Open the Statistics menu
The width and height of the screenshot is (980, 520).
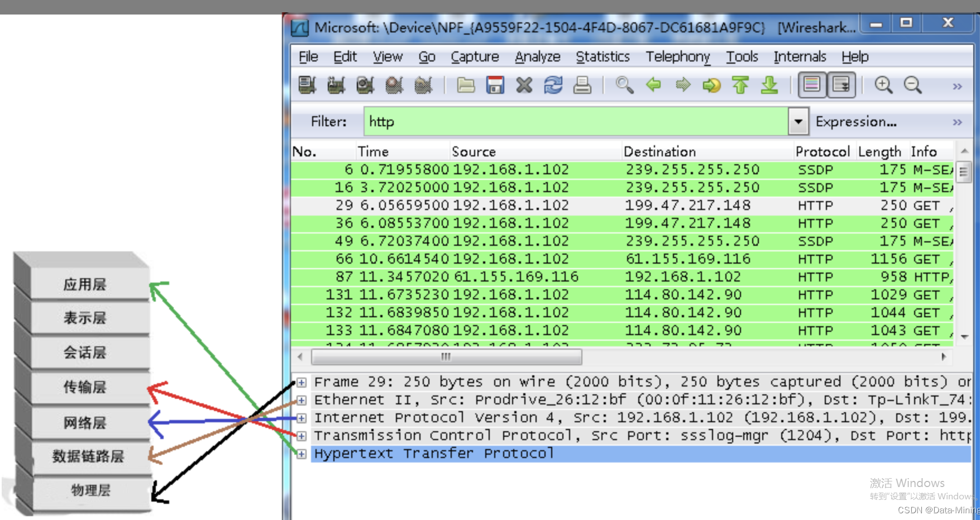[602, 56]
